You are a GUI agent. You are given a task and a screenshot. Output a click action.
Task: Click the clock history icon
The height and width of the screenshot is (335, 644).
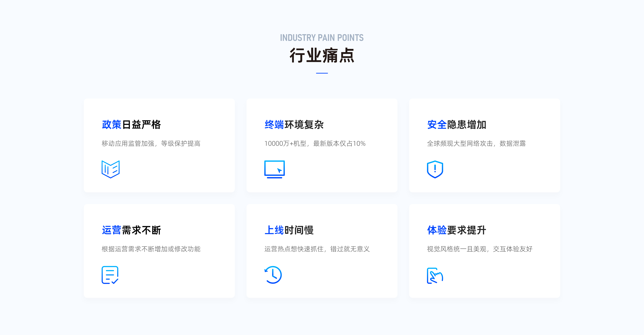tap(273, 275)
